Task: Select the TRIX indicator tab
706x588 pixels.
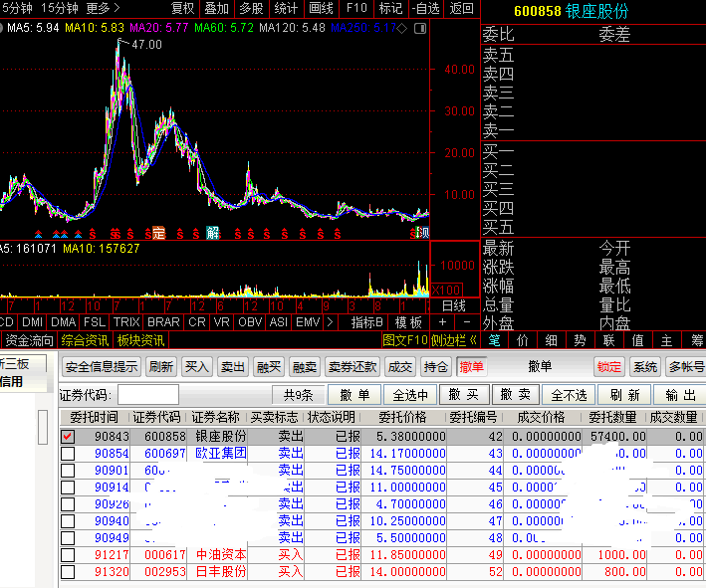Action: click(126, 322)
